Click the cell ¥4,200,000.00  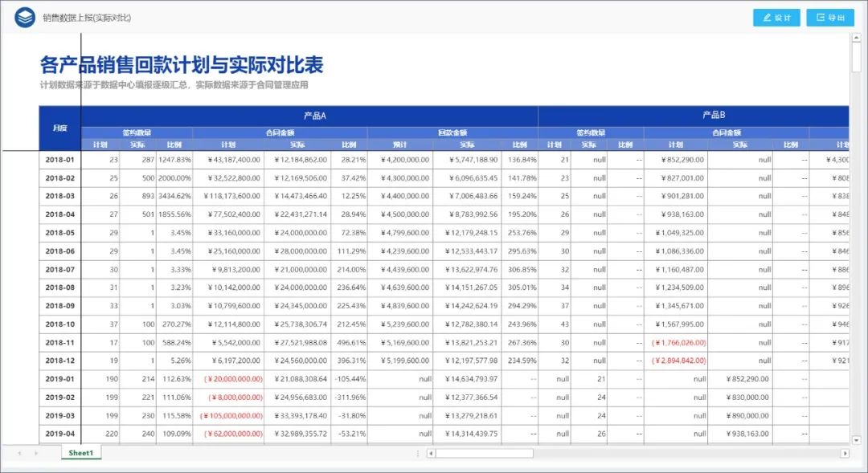(400, 159)
